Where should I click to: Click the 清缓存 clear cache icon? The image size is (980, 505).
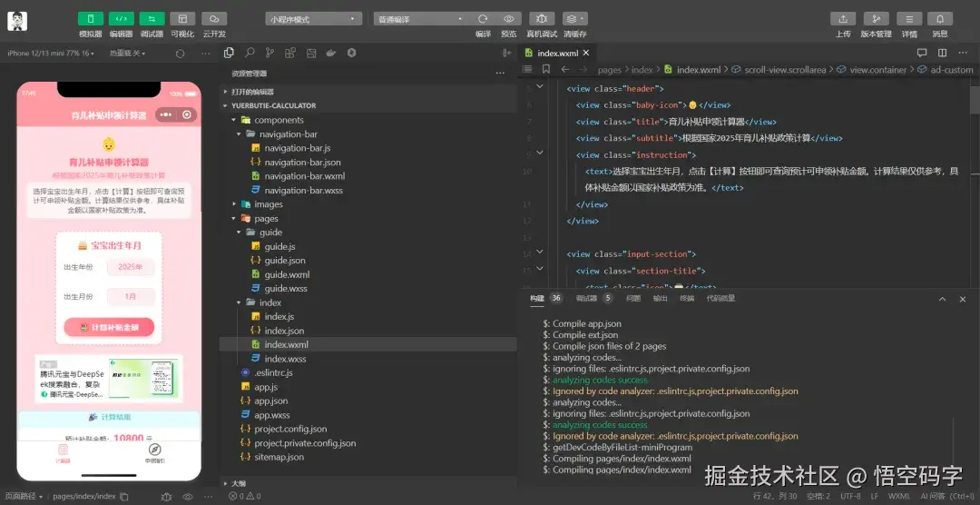click(x=574, y=19)
